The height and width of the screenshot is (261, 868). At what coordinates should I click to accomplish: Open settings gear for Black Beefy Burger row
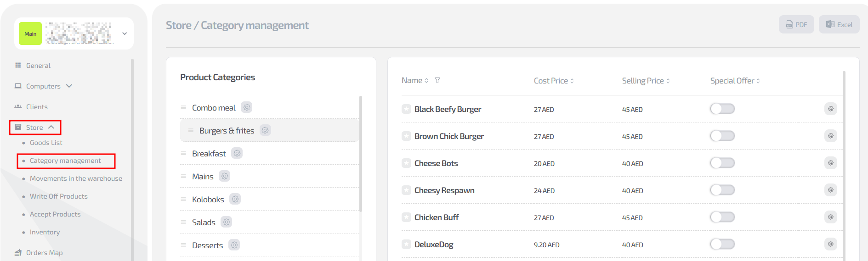pyautogui.click(x=830, y=109)
